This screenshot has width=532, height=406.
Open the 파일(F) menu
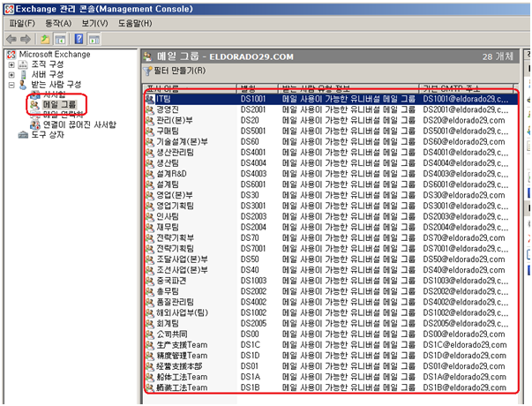22,24
